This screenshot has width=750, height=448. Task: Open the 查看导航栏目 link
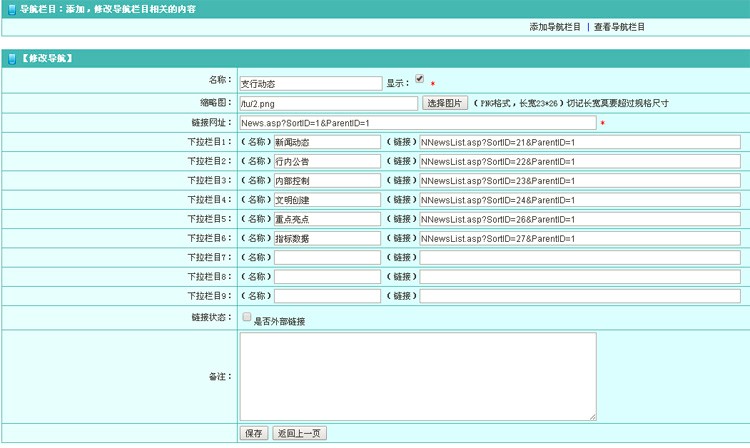click(x=620, y=27)
